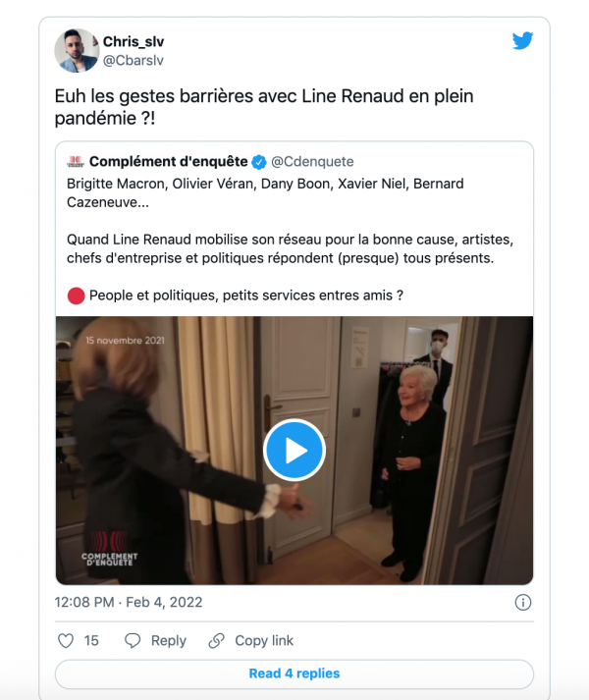Click the Complément d'enquête watermark in the video
589x700 pixels.
110,550
